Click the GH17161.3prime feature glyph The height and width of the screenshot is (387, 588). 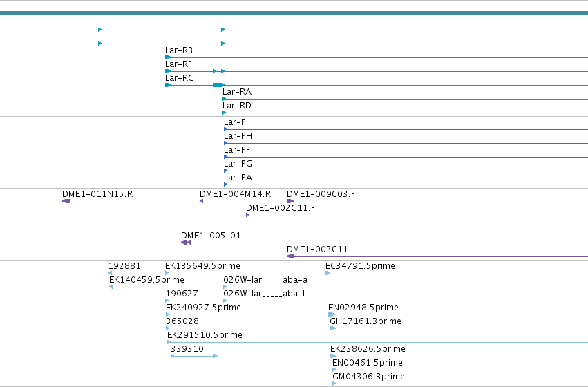point(332,328)
